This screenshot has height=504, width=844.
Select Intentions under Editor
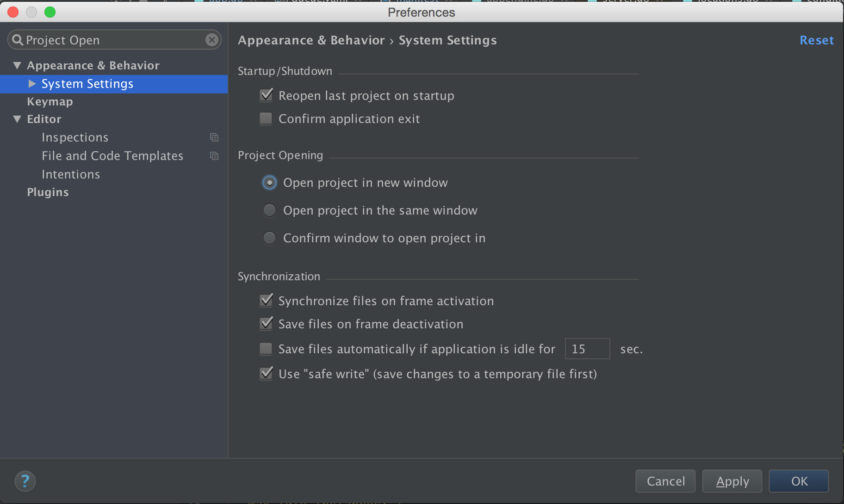[71, 174]
